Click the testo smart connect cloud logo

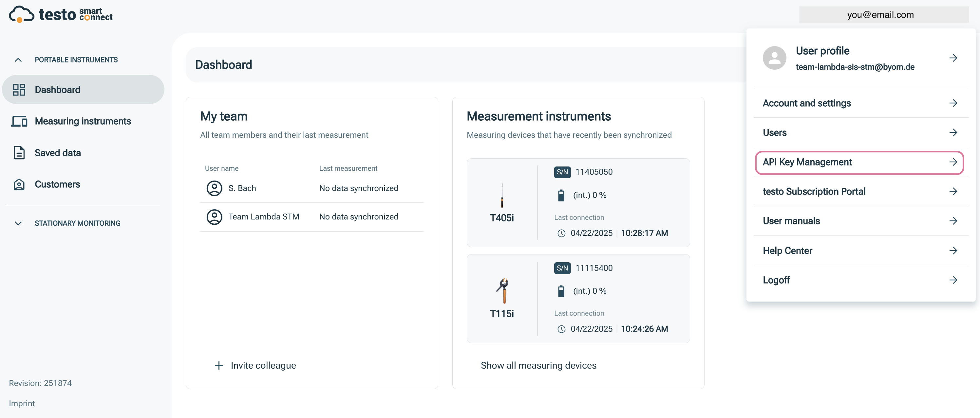coord(21,14)
